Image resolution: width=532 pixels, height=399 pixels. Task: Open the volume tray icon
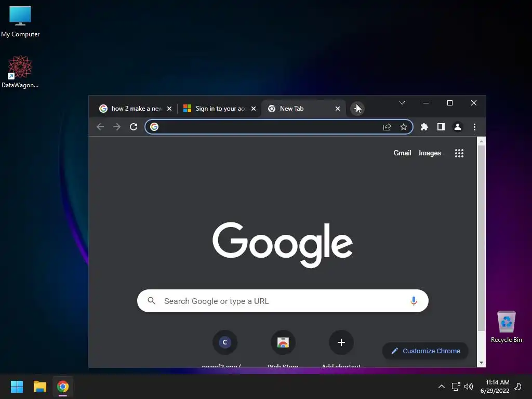[x=469, y=387]
